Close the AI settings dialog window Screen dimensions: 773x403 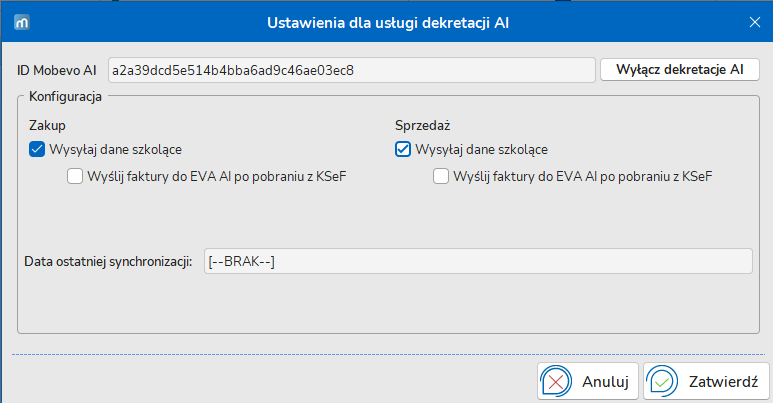(754, 22)
